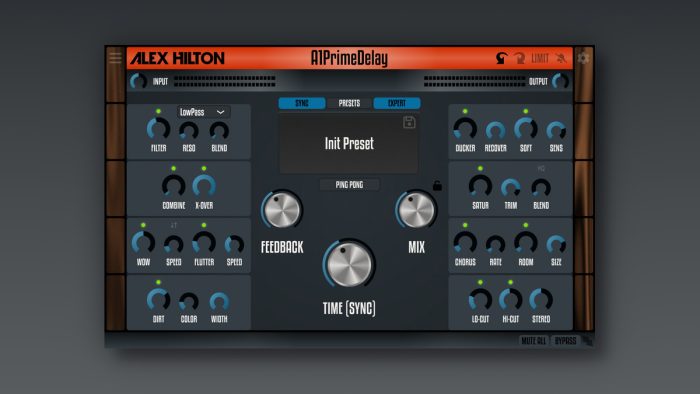
Task: Toggle the SATUR LED
Action: click(x=480, y=168)
